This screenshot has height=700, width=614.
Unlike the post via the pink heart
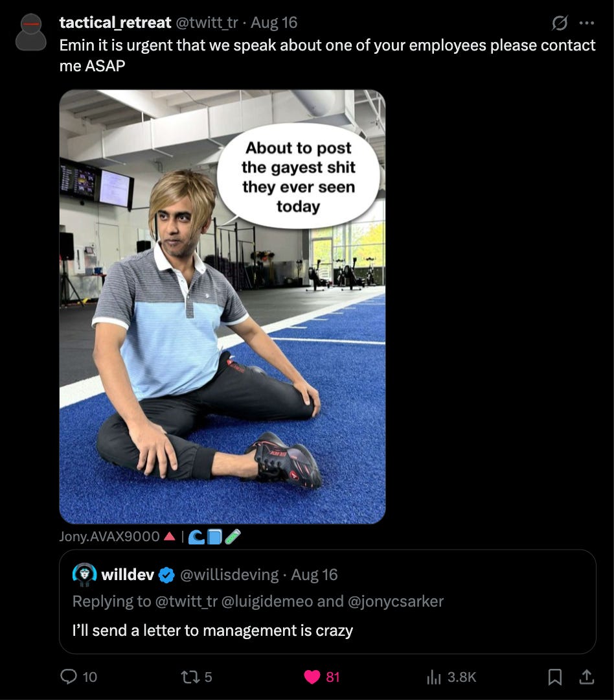coord(312,677)
